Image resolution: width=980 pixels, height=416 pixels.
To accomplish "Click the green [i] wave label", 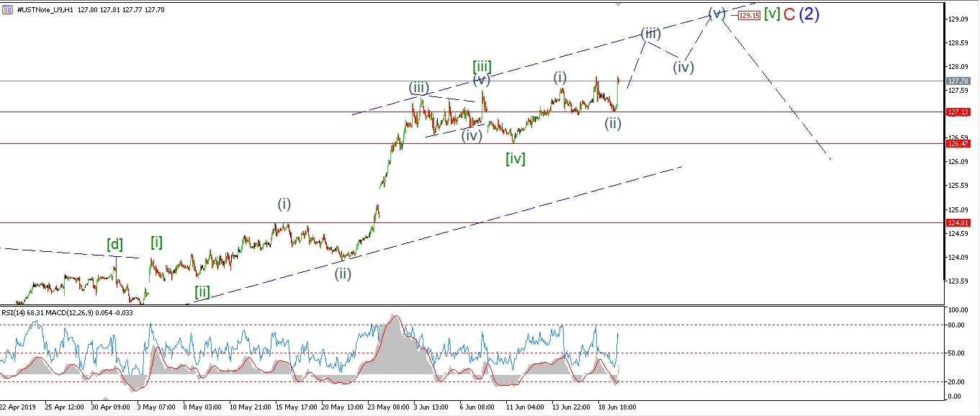I will [x=156, y=243].
